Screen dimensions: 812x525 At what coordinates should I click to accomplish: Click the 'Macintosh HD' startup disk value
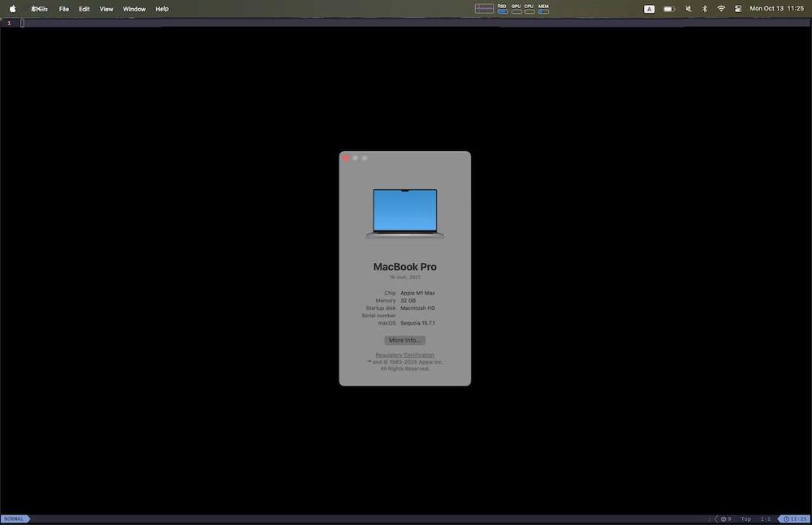pos(417,308)
